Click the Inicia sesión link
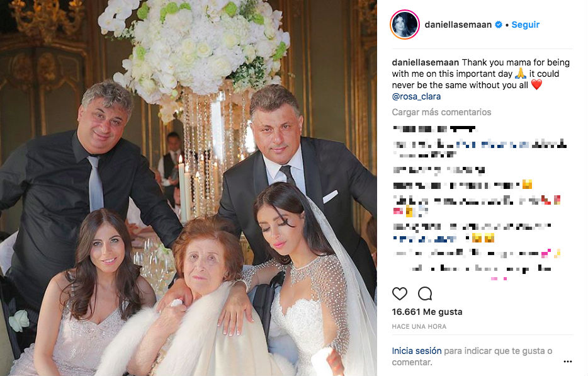 coord(417,351)
